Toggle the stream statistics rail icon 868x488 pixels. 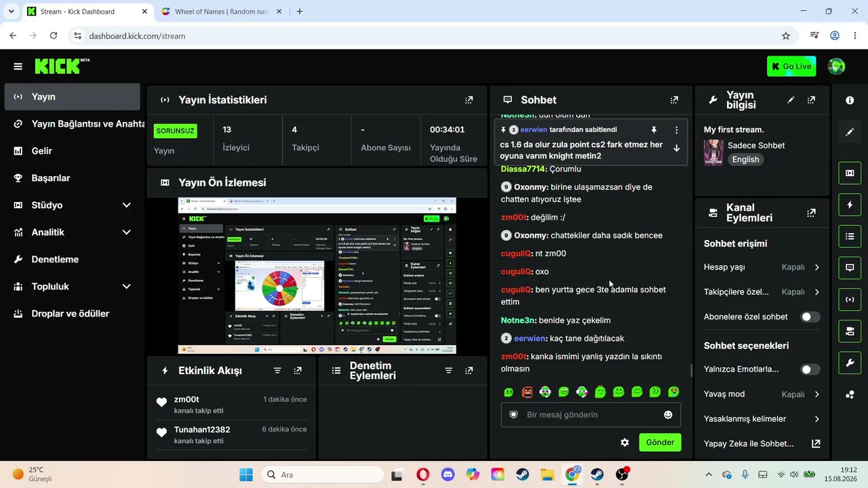click(850, 300)
